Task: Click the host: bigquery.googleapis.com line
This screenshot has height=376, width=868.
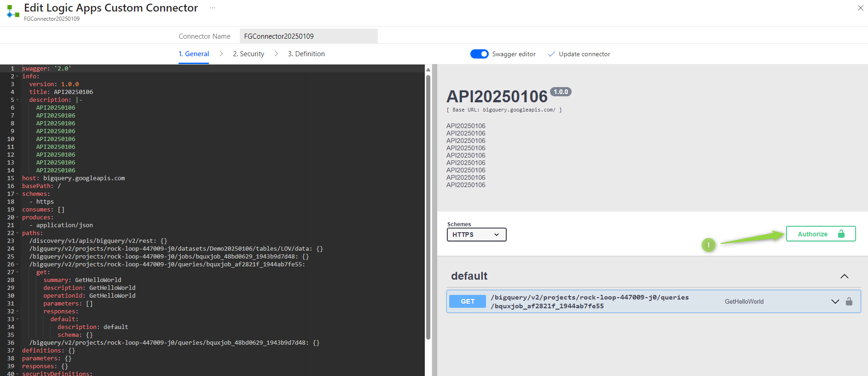Action: [x=74, y=178]
